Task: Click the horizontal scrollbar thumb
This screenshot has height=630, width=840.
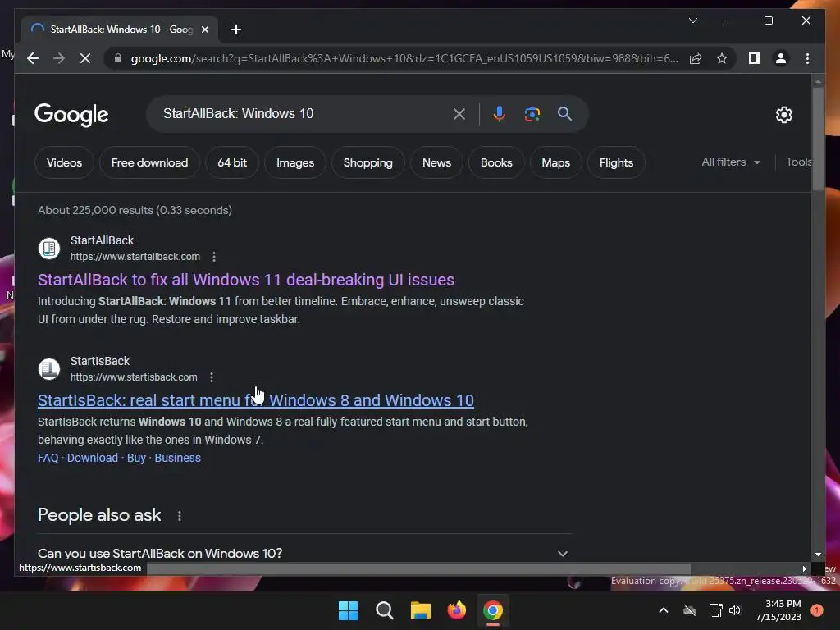Action: coord(418,569)
